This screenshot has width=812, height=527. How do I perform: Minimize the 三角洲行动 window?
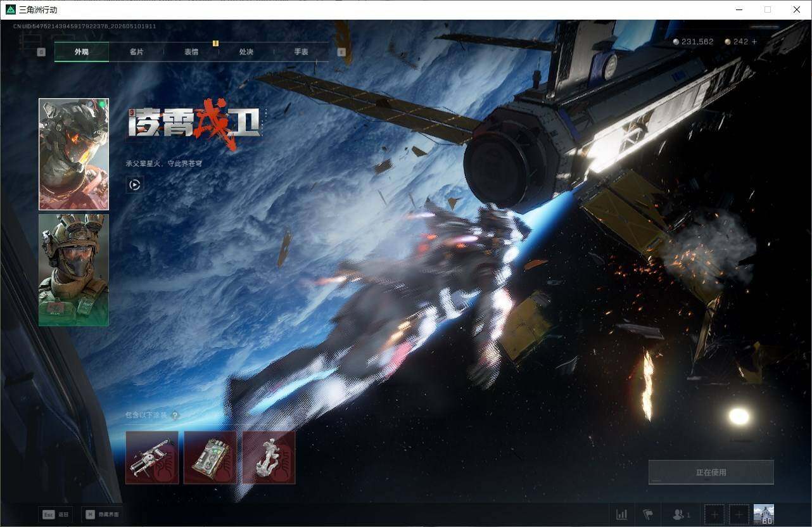739,10
